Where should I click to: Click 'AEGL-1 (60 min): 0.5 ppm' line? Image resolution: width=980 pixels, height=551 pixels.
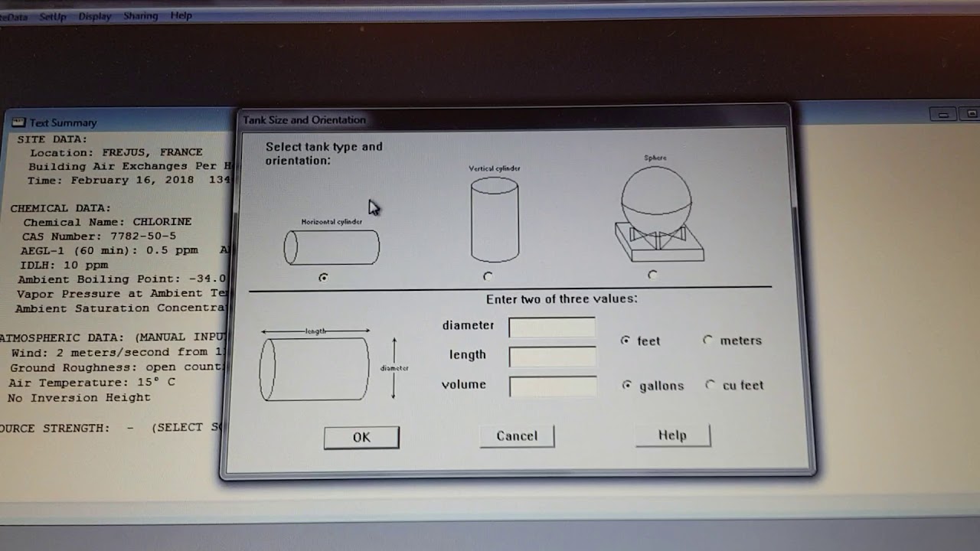(109, 250)
